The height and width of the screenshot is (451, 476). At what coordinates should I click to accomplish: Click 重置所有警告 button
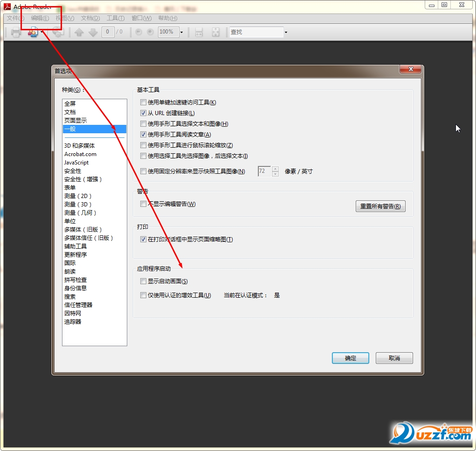point(380,206)
